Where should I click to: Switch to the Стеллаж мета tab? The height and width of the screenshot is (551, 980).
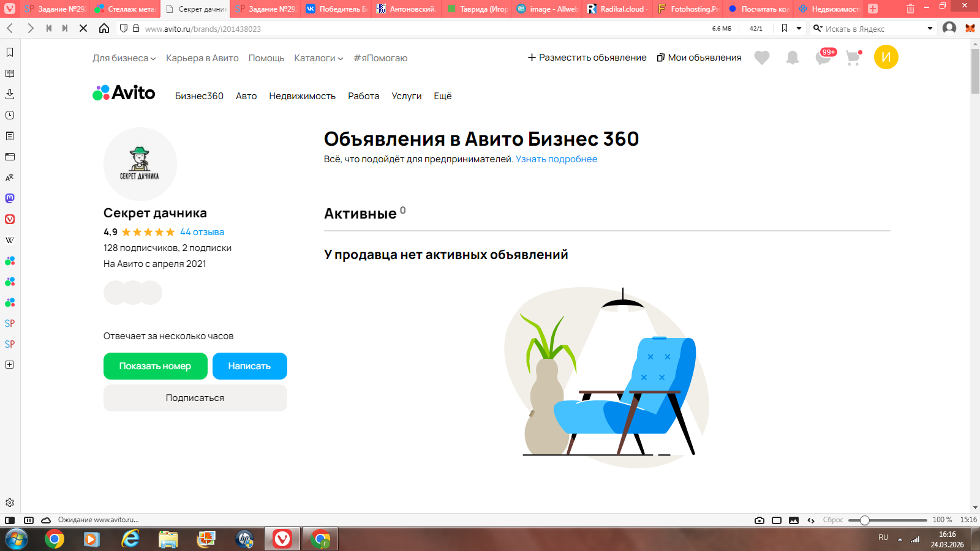[x=126, y=9]
